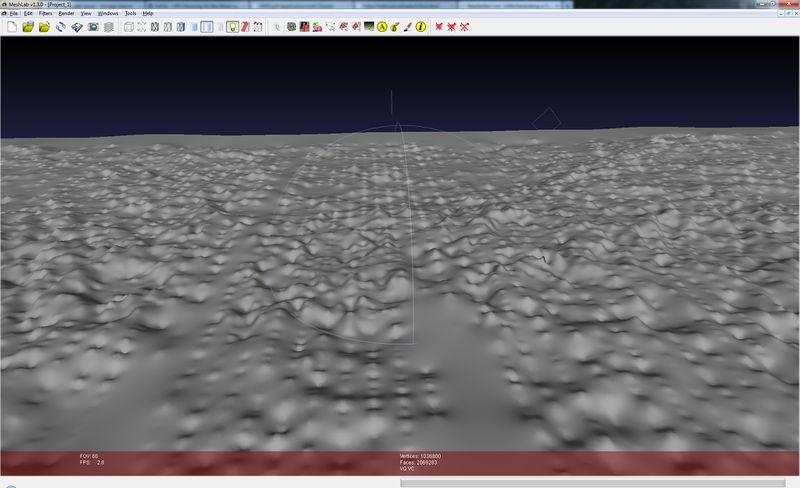
Task: Open the Tools menu
Action: coord(130,13)
